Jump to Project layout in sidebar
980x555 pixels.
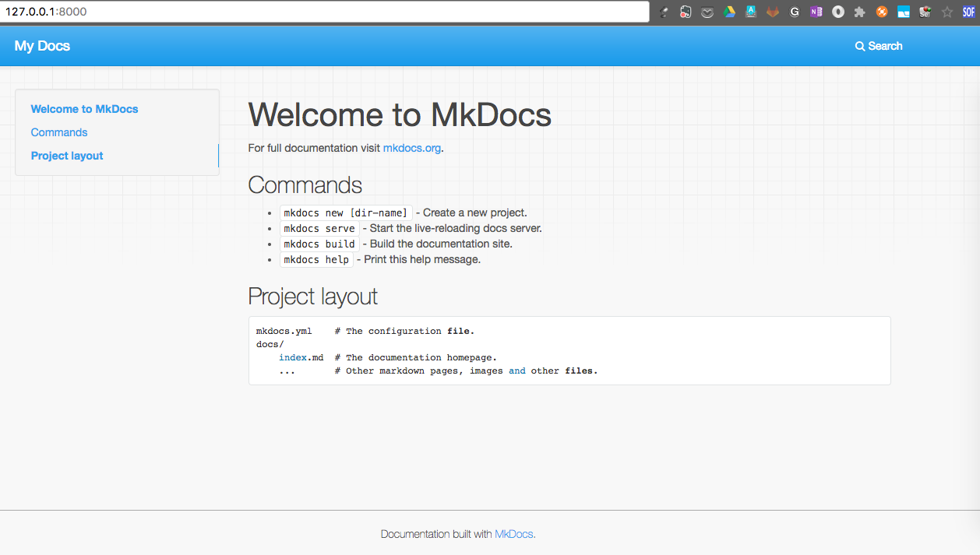tap(67, 156)
